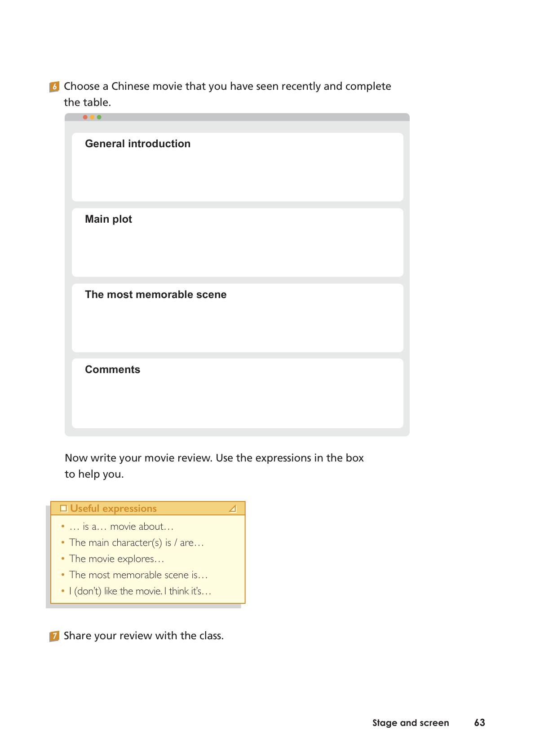The height and width of the screenshot is (756, 535).
Task: Click the green dot in window bar
Action: click(x=99, y=117)
